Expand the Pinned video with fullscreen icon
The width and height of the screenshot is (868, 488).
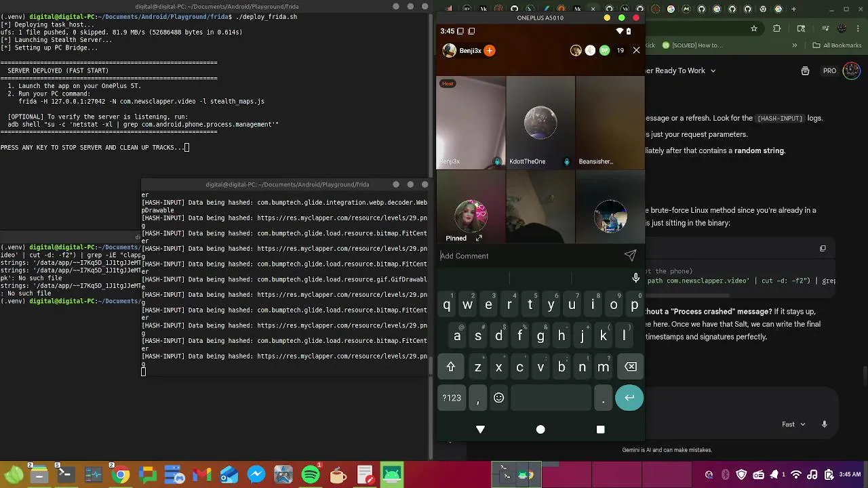479,238
